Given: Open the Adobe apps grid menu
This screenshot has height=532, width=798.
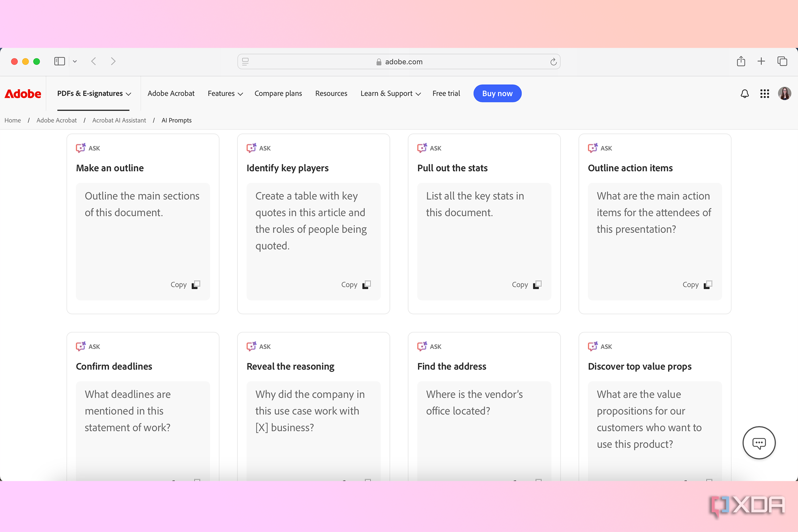Looking at the screenshot, I should pyautogui.click(x=765, y=93).
